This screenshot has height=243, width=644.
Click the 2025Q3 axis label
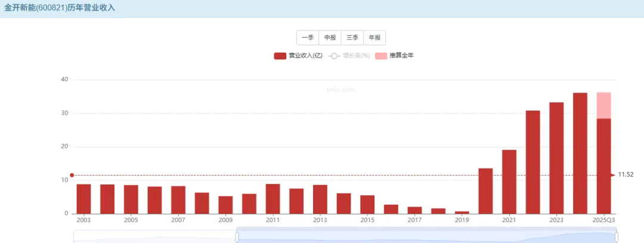pyautogui.click(x=603, y=220)
